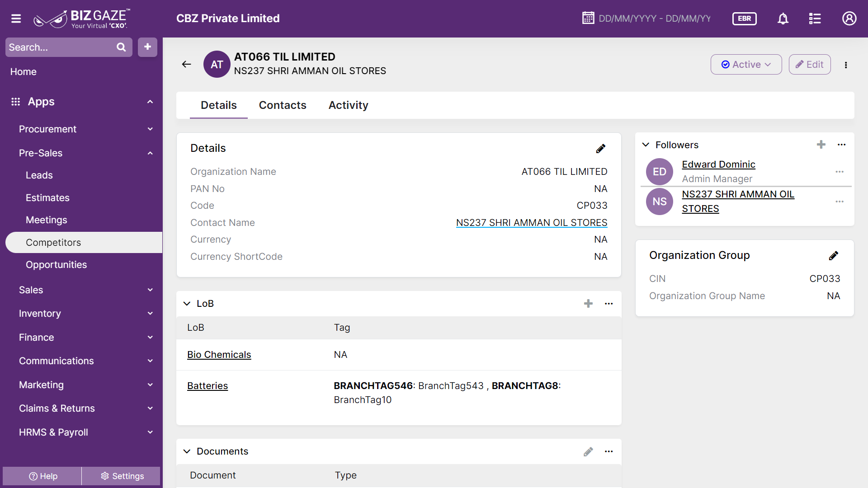This screenshot has width=868, height=488.
Task: Edit Organization Group with pencil icon
Action: 834,256
